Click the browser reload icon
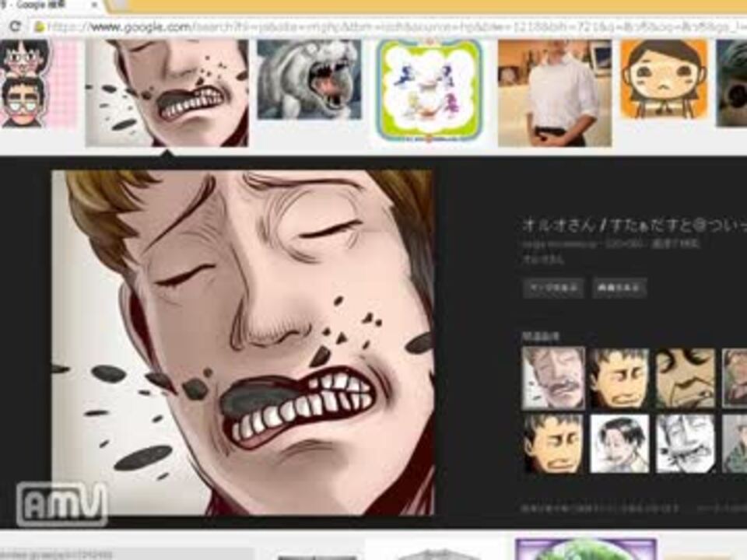The height and width of the screenshot is (560, 747). click(x=16, y=26)
